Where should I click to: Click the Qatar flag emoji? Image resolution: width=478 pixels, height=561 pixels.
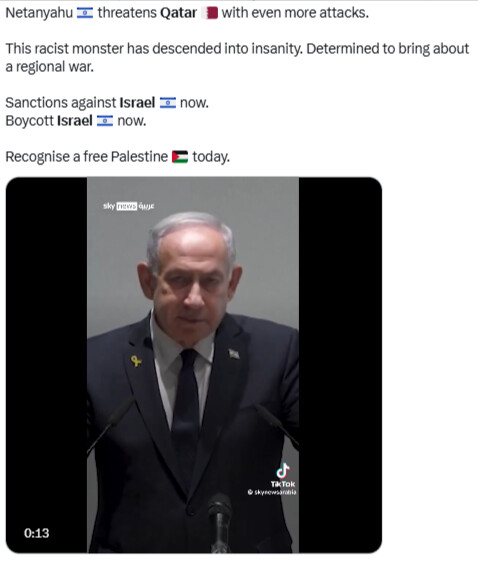point(209,13)
